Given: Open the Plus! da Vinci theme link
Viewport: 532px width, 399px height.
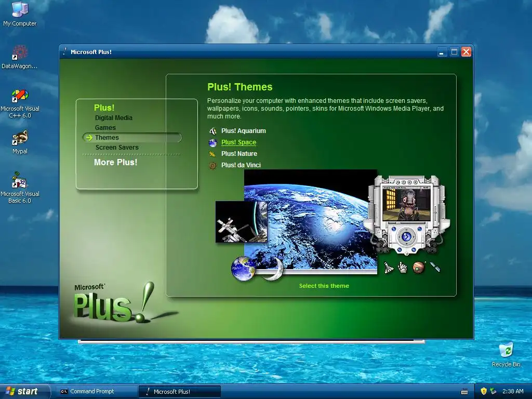Looking at the screenshot, I should tap(241, 165).
